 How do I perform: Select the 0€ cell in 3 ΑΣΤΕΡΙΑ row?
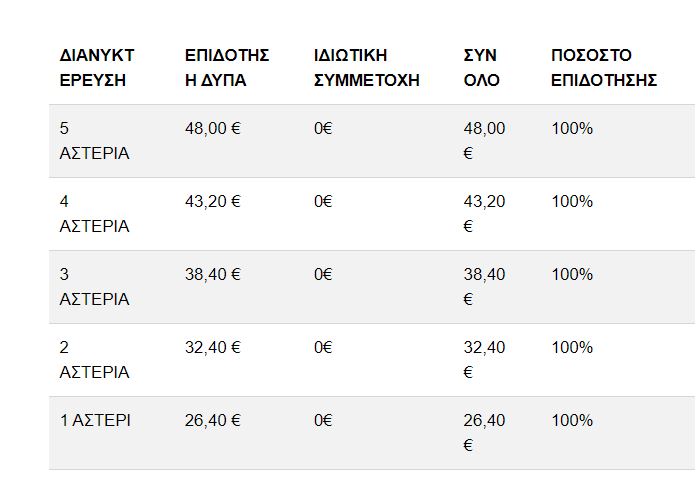pyautogui.click(x=323, y=275)
